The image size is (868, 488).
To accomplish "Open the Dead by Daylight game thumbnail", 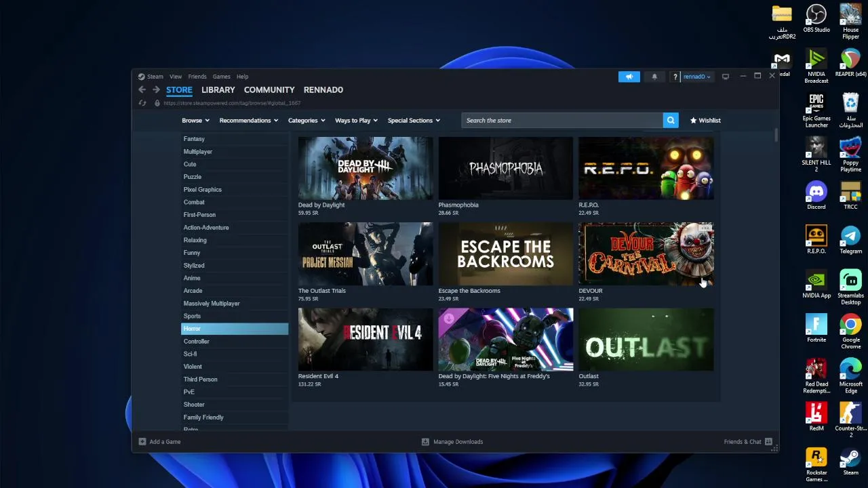I will coord(366,168).
